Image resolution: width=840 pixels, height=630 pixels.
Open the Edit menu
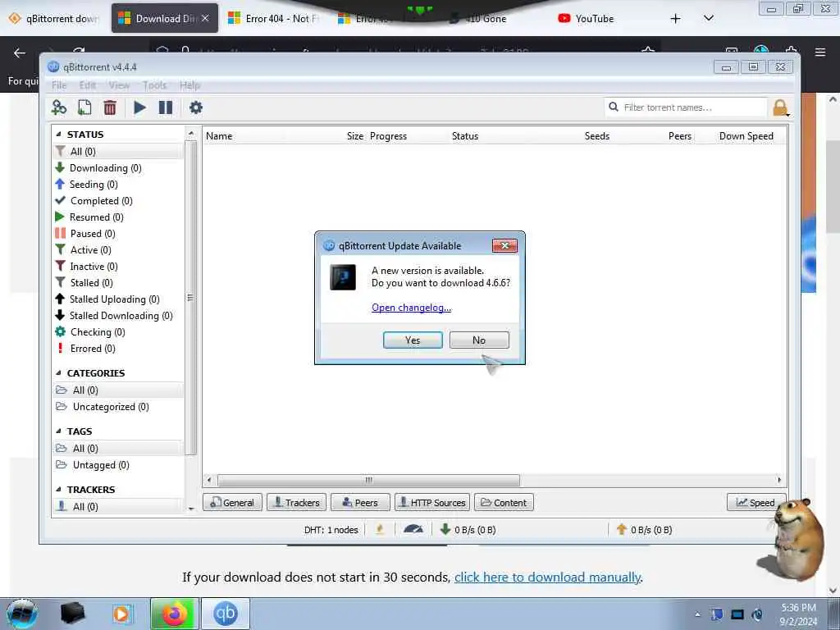(87, 85)
